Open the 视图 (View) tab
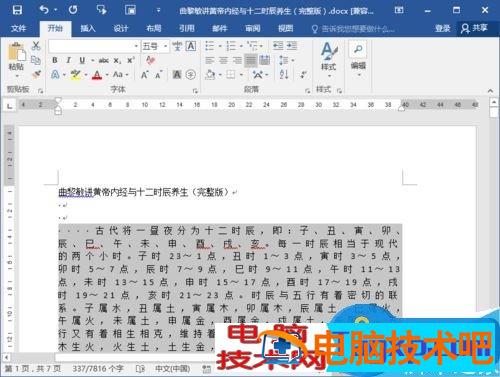500x377 pixels. pyautogui.click(x=286, y=28)
